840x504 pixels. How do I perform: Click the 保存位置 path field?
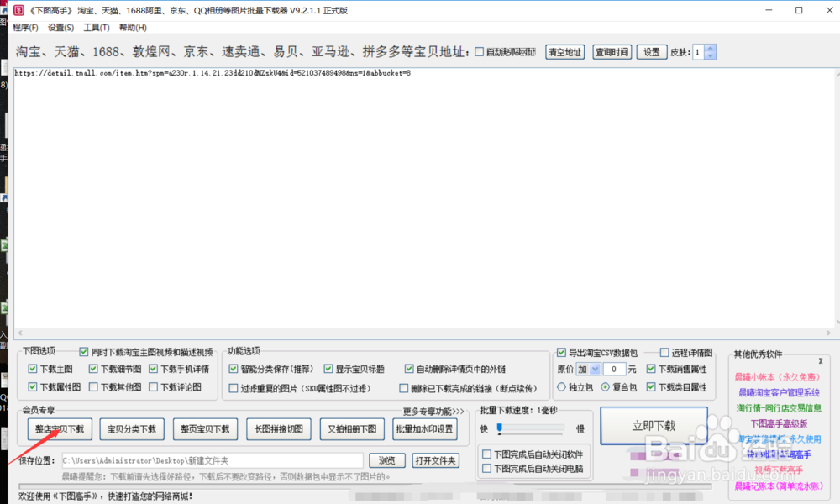213,460
